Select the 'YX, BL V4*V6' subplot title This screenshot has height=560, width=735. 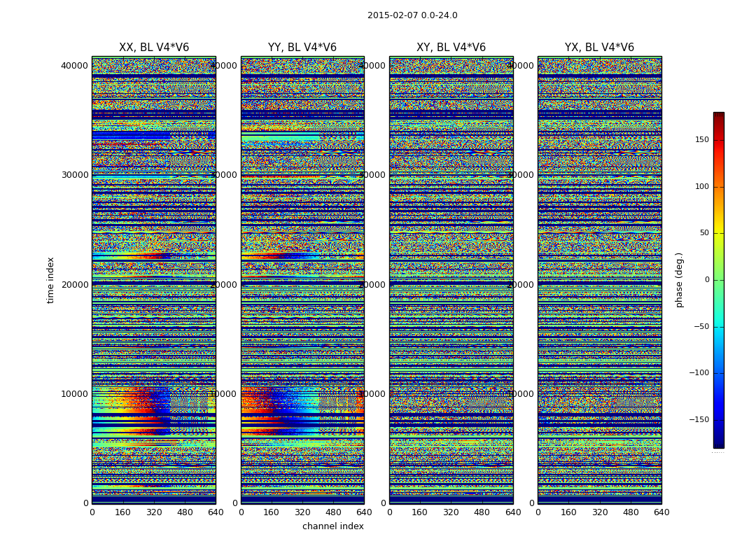(599, 48)
